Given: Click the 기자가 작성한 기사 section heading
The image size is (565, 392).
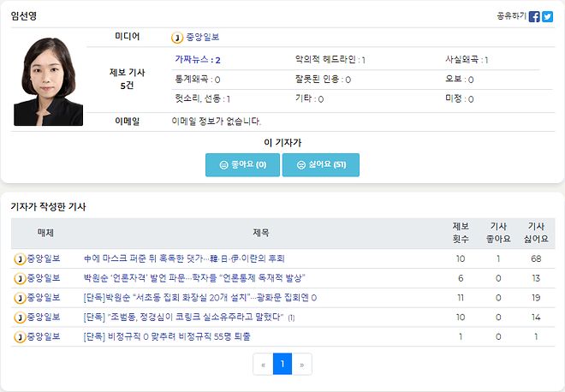Looking at the screenshot, I should click(x=48, y=207).
